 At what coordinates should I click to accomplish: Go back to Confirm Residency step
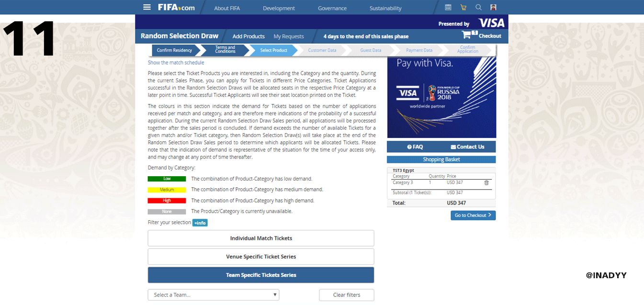click(174, 50)
